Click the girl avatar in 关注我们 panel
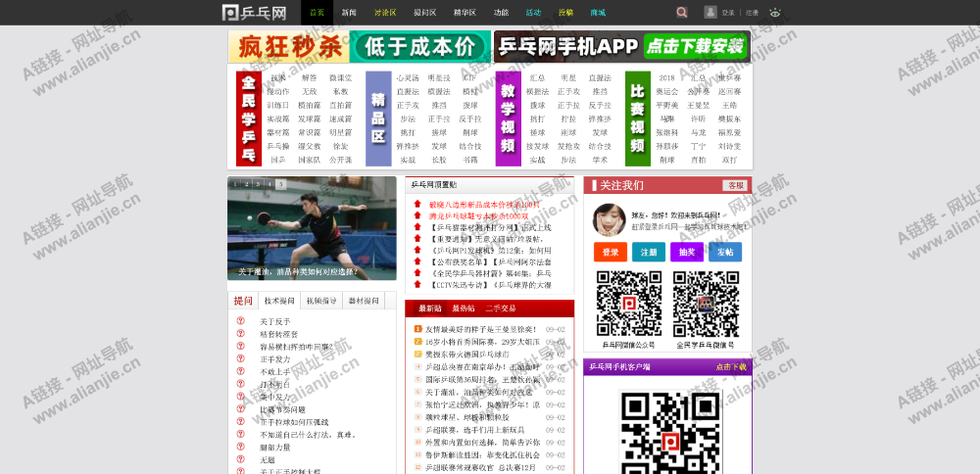980x474 pixels. [x=609, y=219]
